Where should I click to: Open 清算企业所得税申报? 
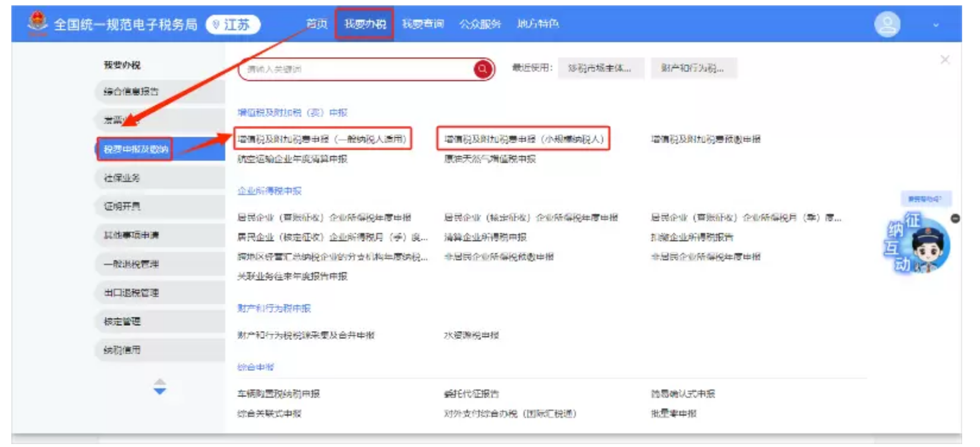(x=485, y=237)
